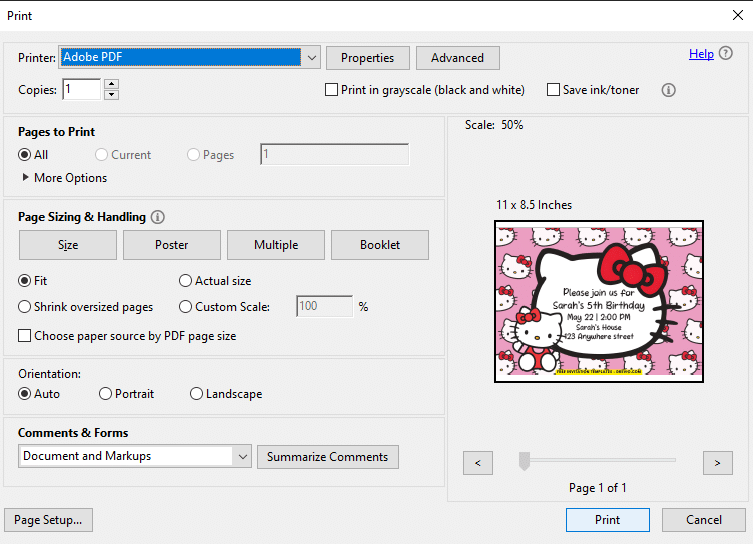Click the Hello Kitty invitation preview thumbnail
The height and width of the screenshot is (544, 753).
[599, 302]
